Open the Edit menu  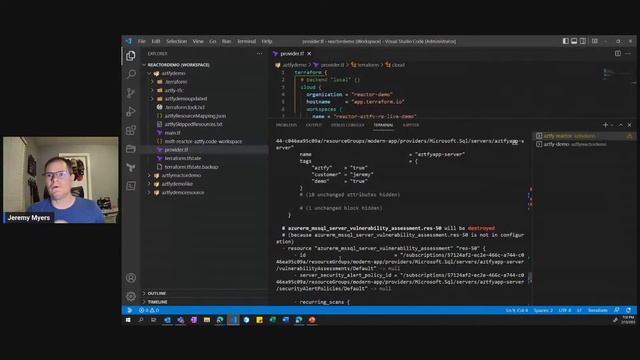[156, 41]
